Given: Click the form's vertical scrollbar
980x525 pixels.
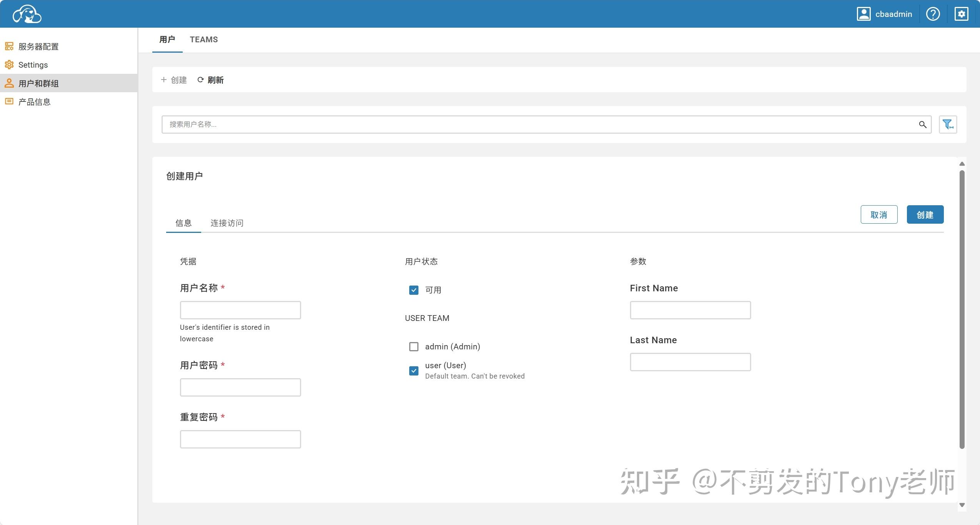Looking at the screenshot, I should pos(962,309).
